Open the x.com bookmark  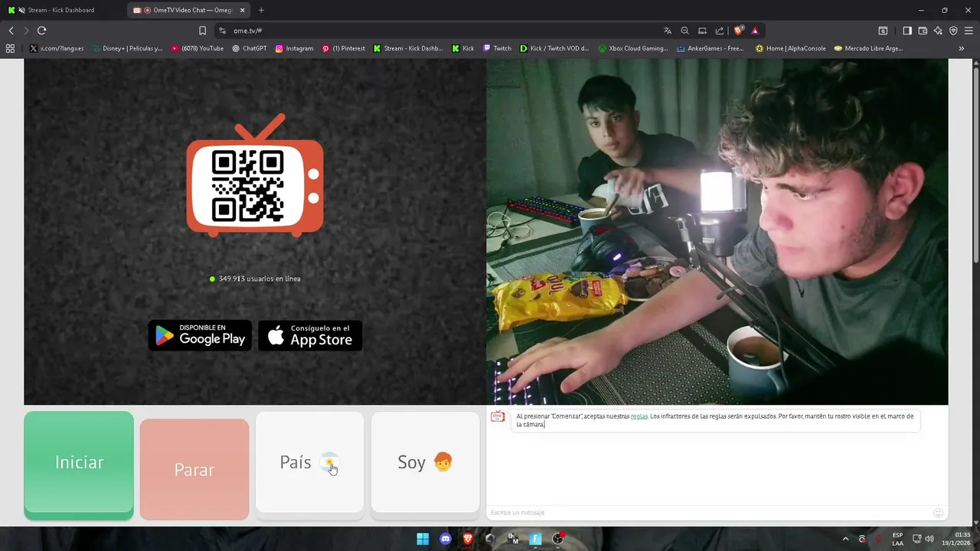tap(57, 48)
